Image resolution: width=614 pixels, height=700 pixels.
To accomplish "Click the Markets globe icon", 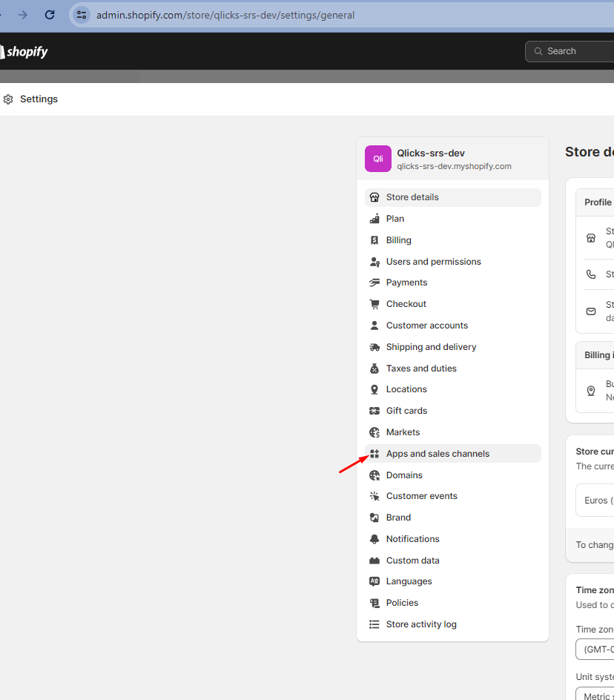I will (x=374, y=432).
